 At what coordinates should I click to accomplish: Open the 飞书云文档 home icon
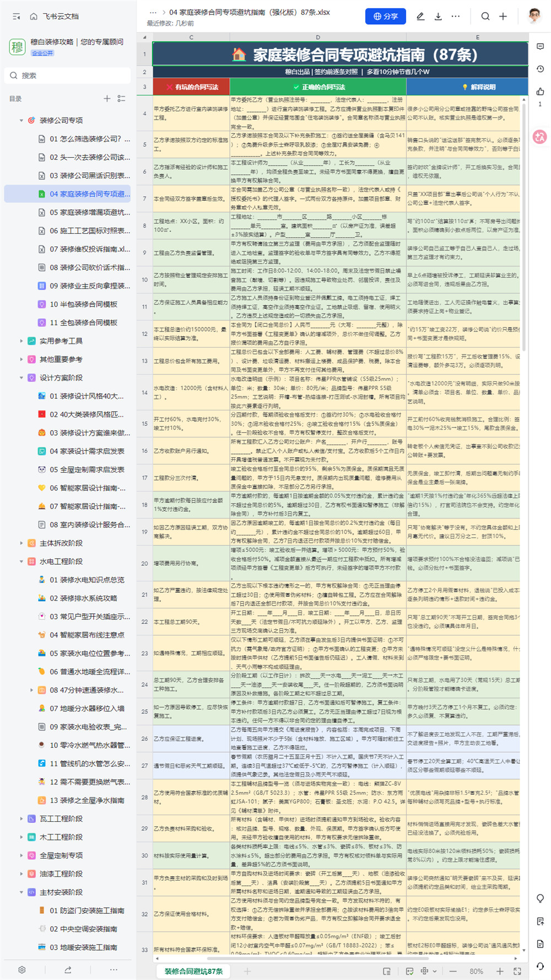coord(34,17)
